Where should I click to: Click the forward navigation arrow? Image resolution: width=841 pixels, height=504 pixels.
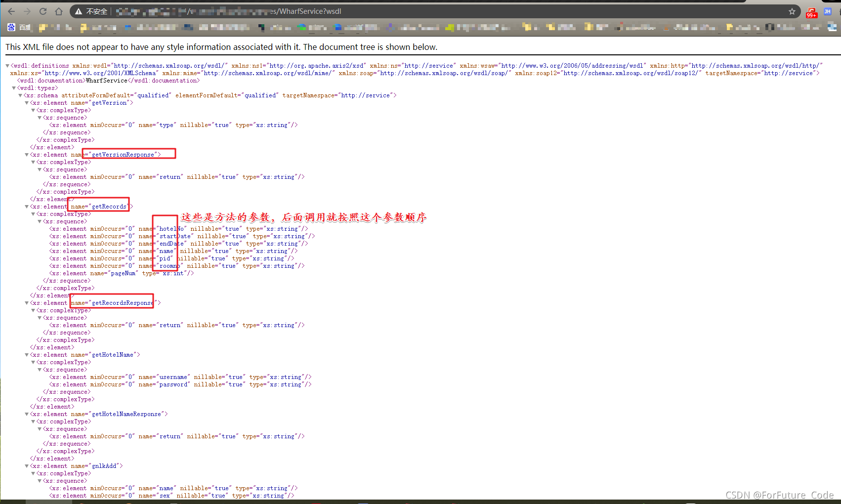tap(27, 11)
